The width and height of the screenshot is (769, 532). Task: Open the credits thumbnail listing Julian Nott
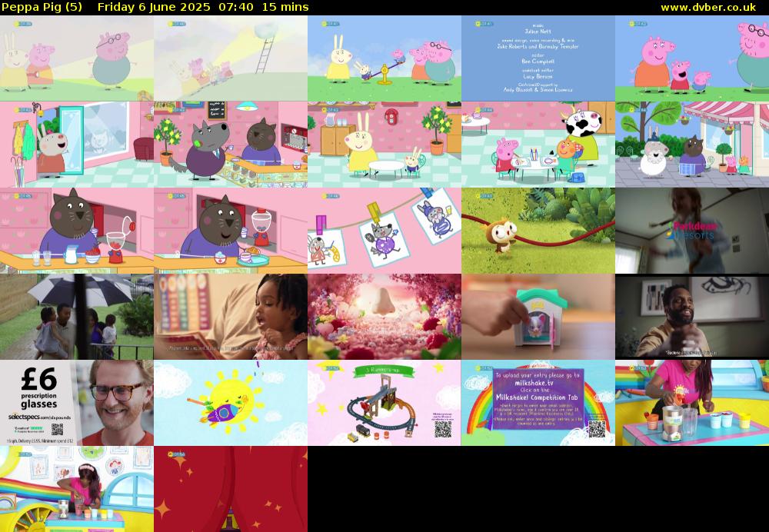click(538, 58)
